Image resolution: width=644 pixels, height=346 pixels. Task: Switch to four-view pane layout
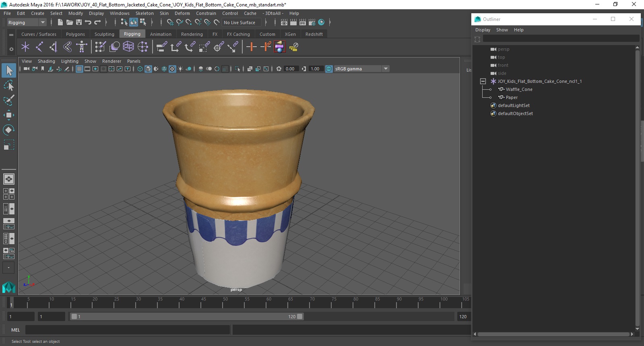tap(9, 194)
